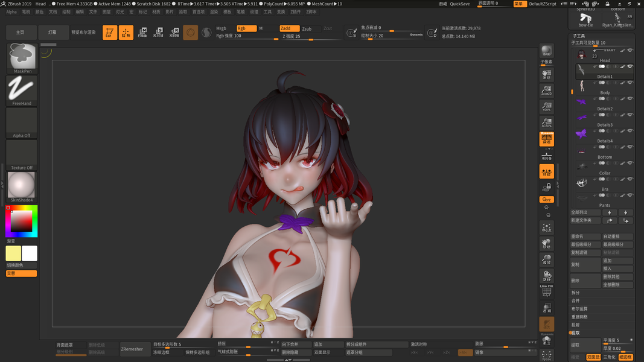644x362 pixels.
Task: Click the BPR render icon
Action: coord(547,51)
